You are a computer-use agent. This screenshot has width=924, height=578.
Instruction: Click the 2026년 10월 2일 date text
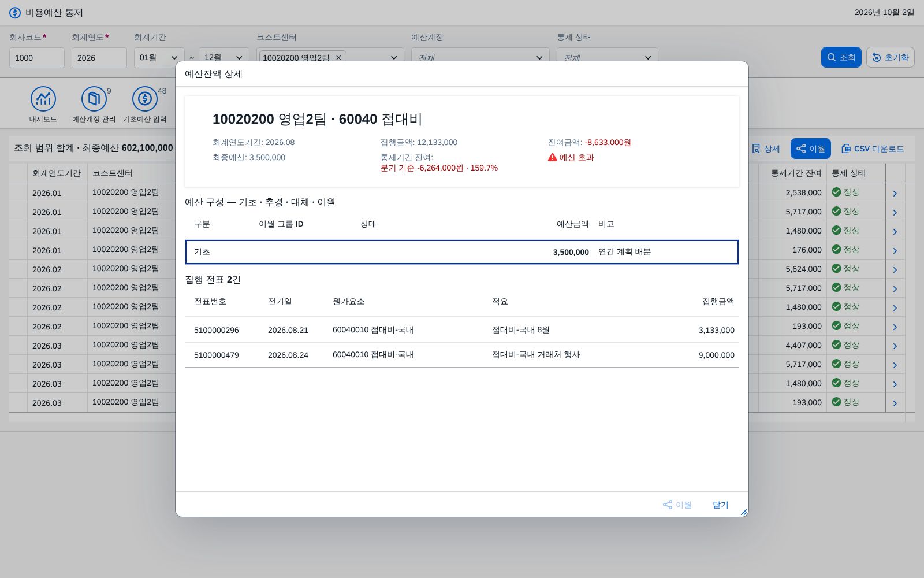884,13
